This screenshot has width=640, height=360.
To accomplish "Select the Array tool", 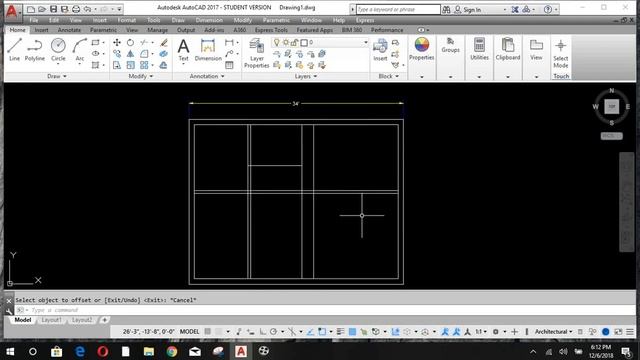I will point(144,65).
